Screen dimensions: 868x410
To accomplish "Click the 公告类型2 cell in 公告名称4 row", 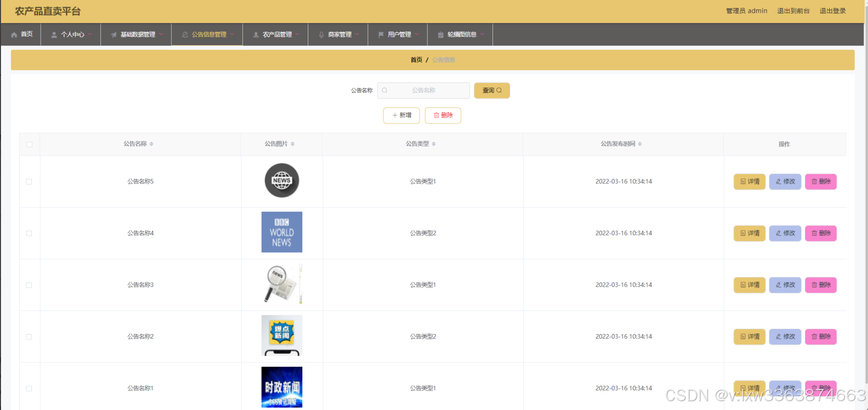I will tap(423, 233).
